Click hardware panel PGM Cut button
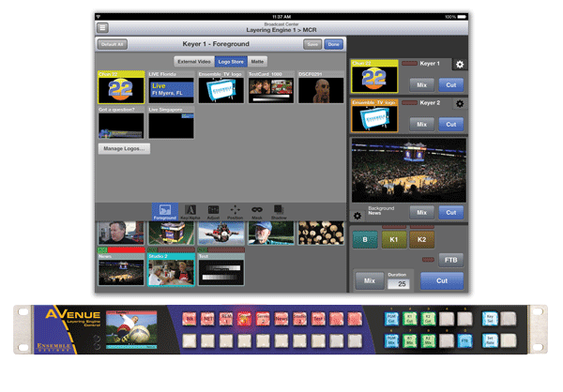Screen dimensions: 563x392 click(x=391, y=319)
